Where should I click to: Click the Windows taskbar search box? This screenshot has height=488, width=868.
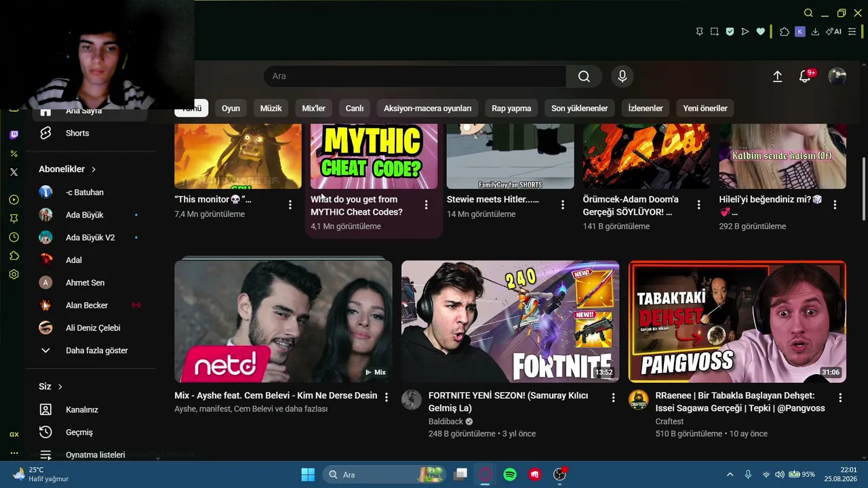click(384, 474)
